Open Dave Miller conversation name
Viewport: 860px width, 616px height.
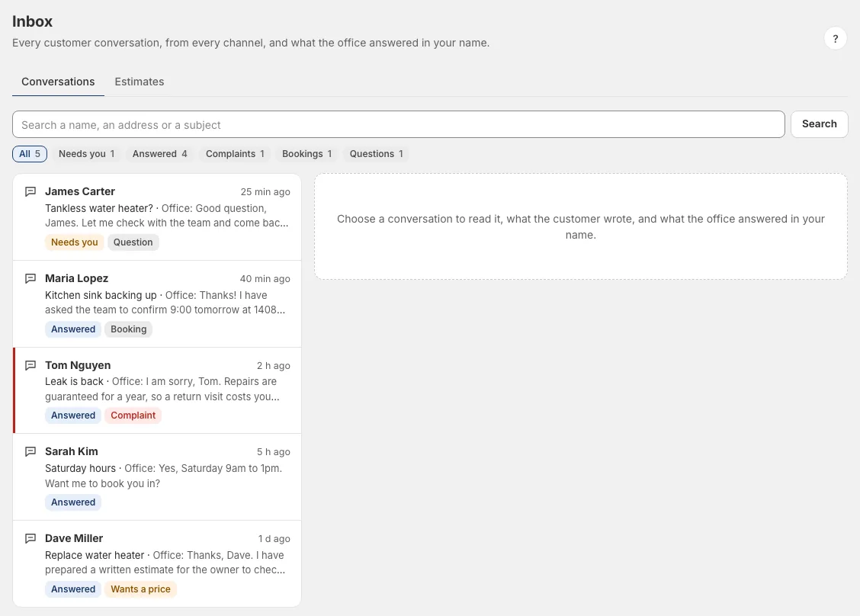click(x=74, y=539)
